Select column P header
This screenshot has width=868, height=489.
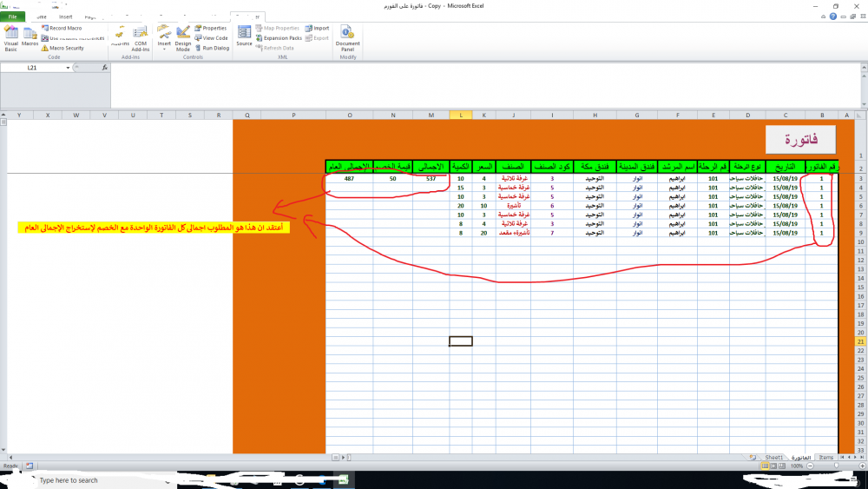(293, 116)
